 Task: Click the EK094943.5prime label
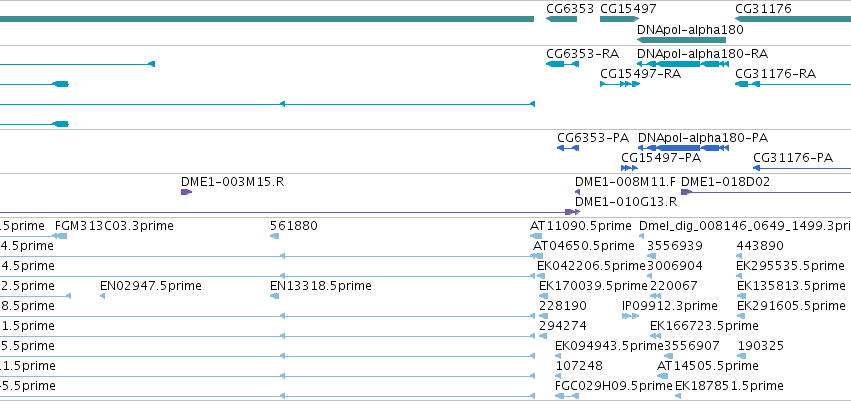609,346
